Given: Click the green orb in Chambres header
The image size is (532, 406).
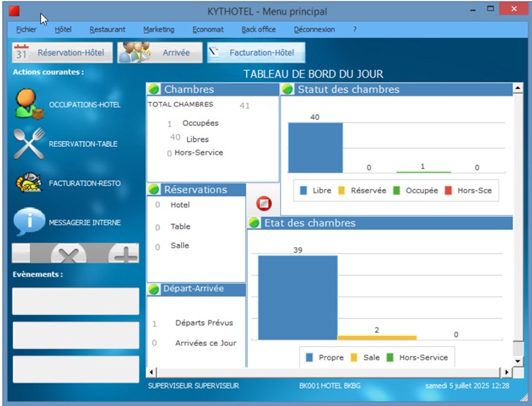Looking at the screenshot, I should point(154,89).
